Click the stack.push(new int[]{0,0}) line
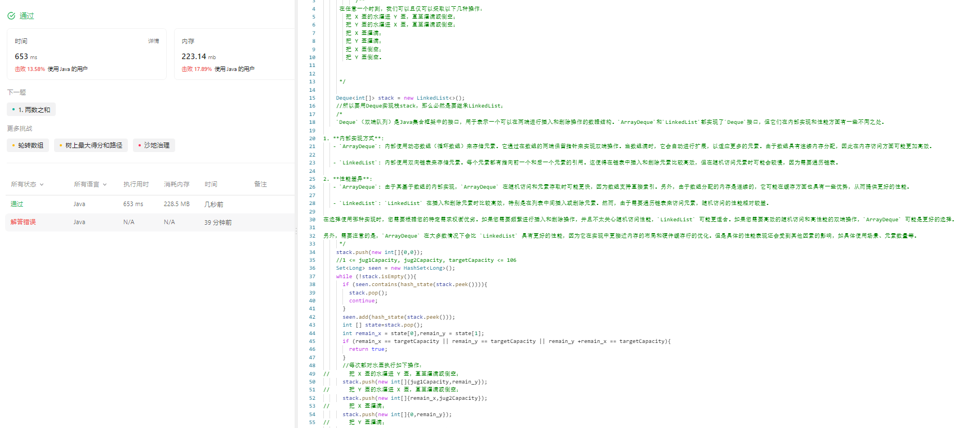 pyautogui.click(x=380, y=252)
